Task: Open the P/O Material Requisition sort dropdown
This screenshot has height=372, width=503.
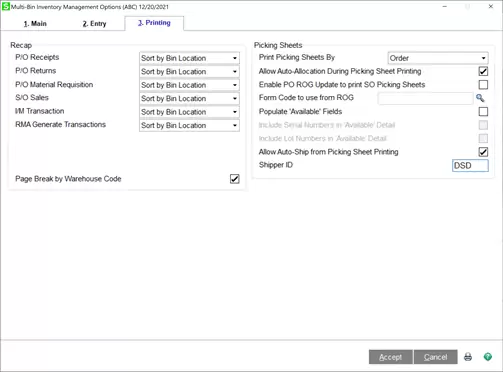Action: pyautogui.click(x=189, y=85)
